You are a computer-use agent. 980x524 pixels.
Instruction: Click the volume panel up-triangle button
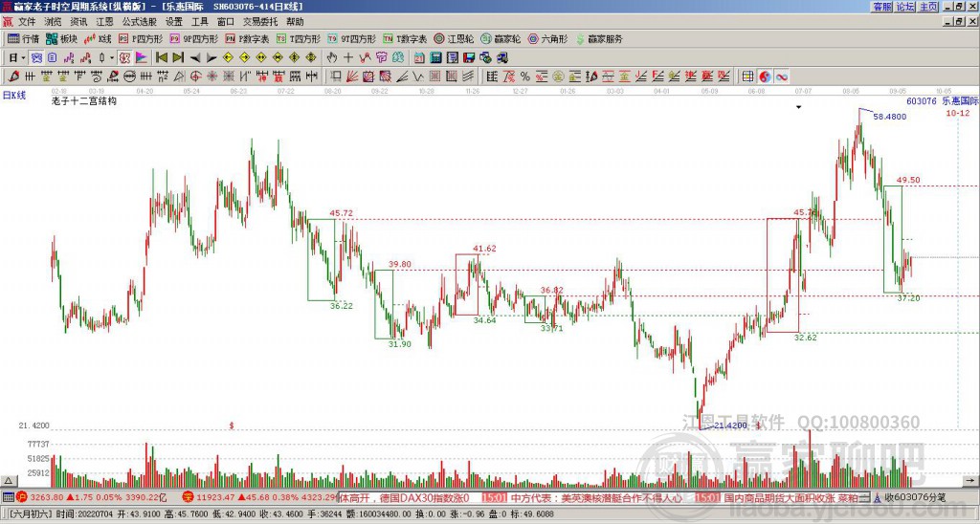(9, 481)
